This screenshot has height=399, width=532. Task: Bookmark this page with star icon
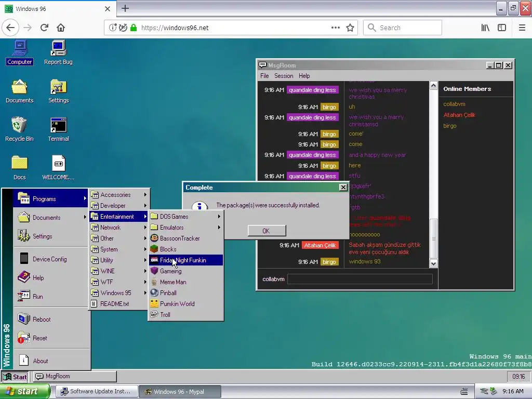tap(350, 28)
